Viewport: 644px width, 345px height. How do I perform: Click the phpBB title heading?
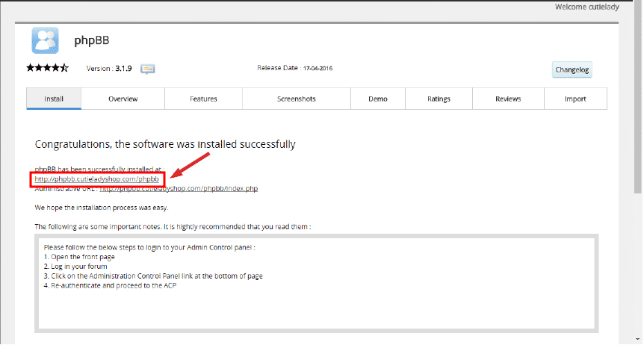pos(92,40)
